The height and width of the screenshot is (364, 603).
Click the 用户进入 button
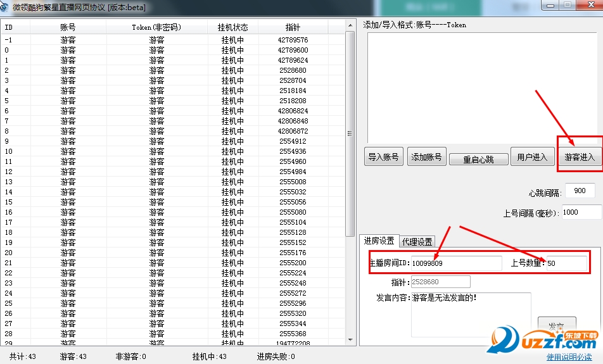[531, 157]
